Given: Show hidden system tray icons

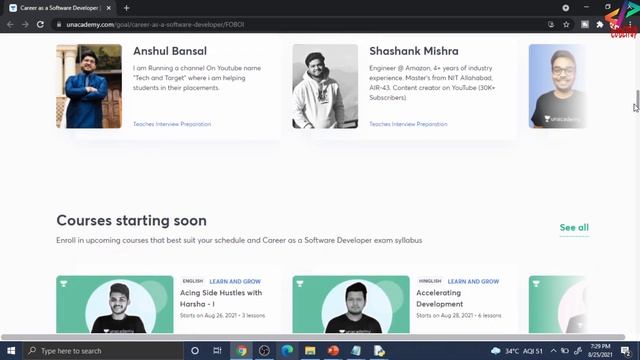Looking at the screenshot, I should point(553,351).
